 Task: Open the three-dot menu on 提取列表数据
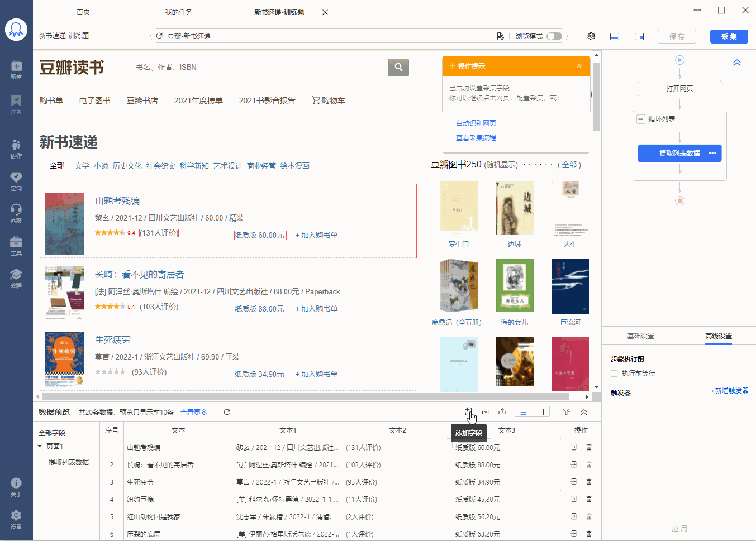click(712, 153)
